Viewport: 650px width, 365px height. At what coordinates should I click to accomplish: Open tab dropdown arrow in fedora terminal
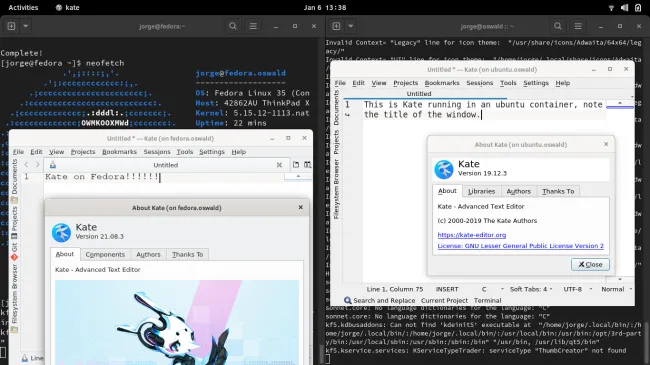pos(26,26)
